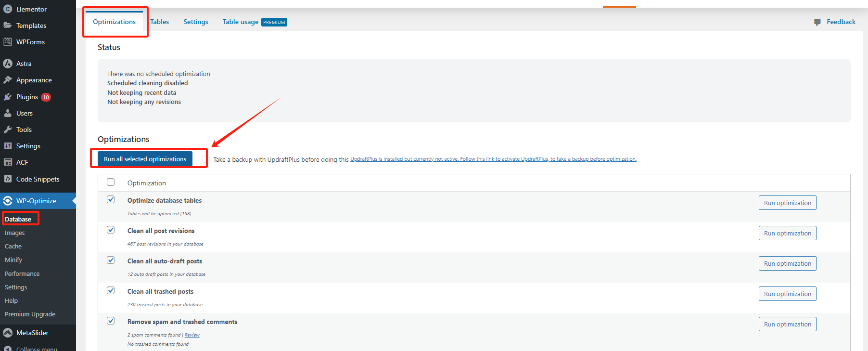Run optimization for auto-draft posts
This screenshot has width=868, height=351.
click(787, 263)
